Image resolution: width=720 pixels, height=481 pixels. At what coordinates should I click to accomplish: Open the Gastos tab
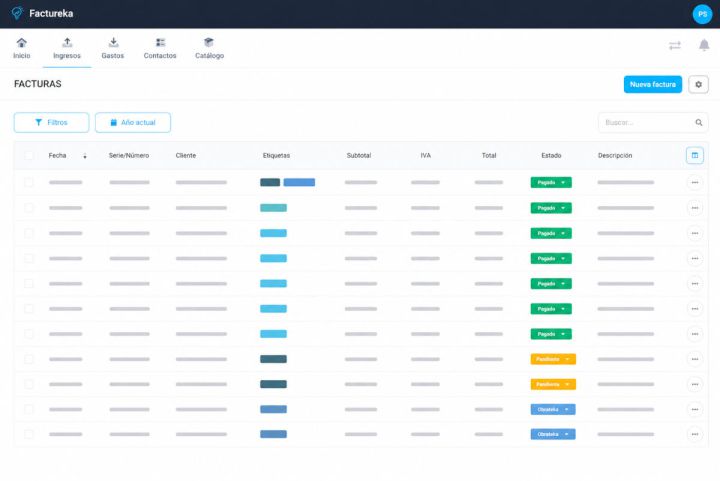(113, 48)
